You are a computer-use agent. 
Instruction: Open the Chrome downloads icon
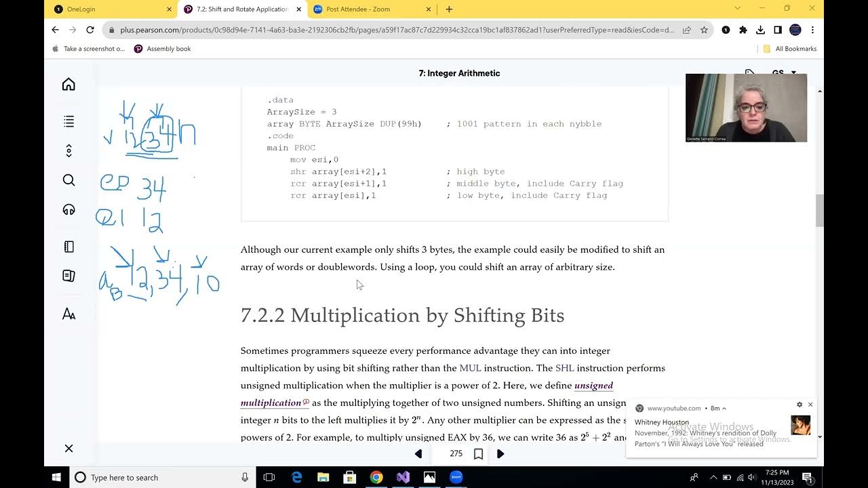click(760, 30)
